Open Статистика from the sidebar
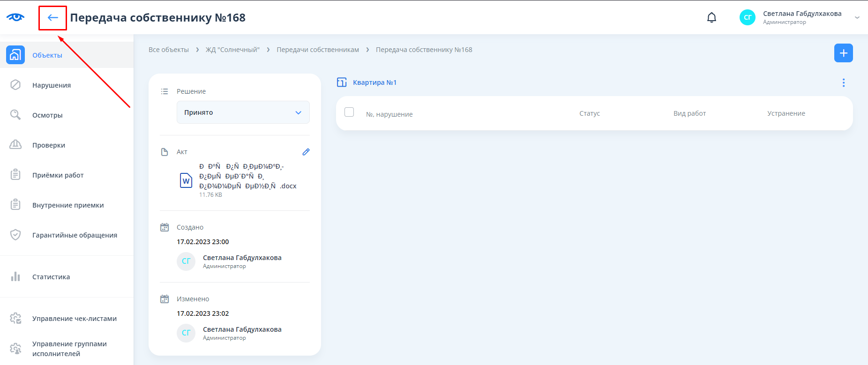 coord(51,277)
